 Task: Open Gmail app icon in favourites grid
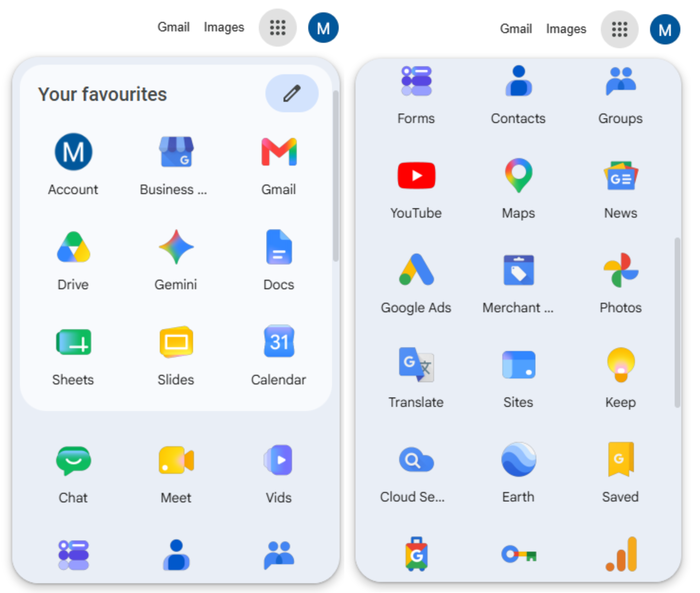(x=279, y=152)
